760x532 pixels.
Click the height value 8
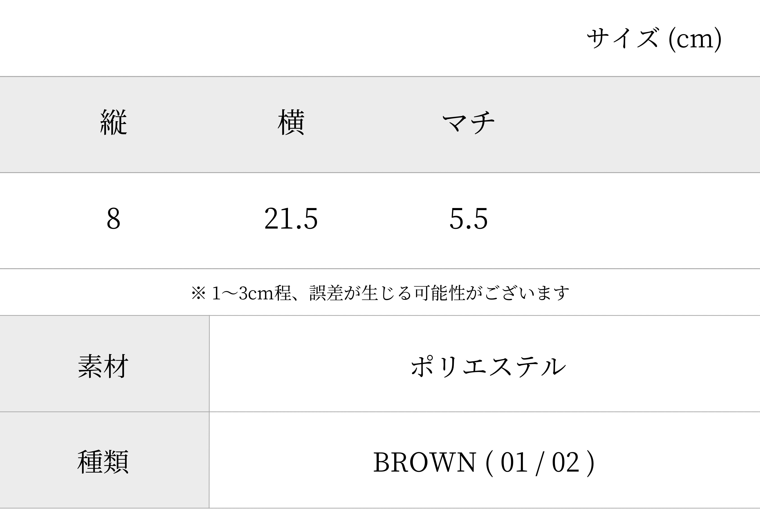coord(114,219)
